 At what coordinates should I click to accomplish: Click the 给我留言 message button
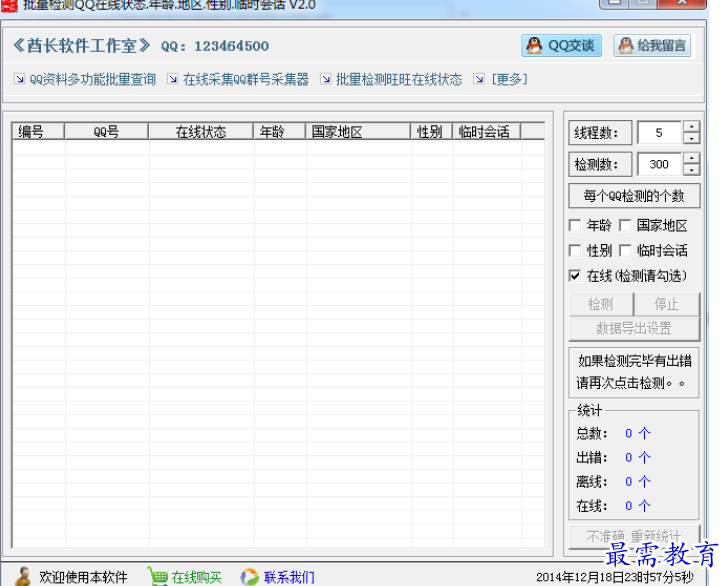[652, 45]
